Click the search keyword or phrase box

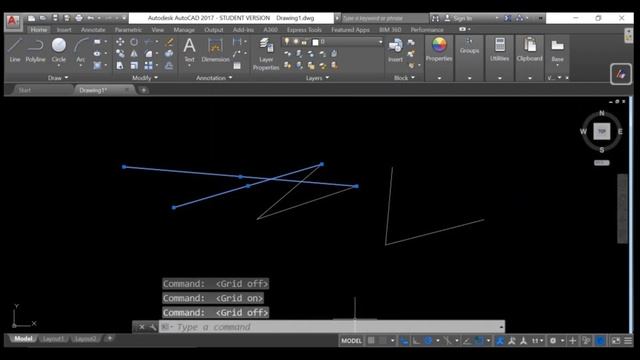point(384,18)
